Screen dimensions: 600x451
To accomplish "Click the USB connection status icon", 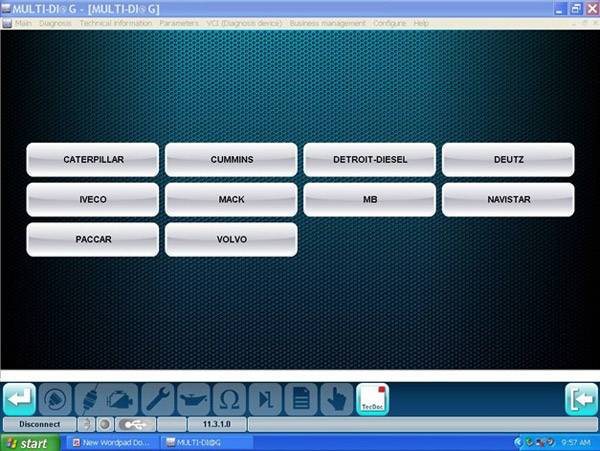I will point(134,424).
